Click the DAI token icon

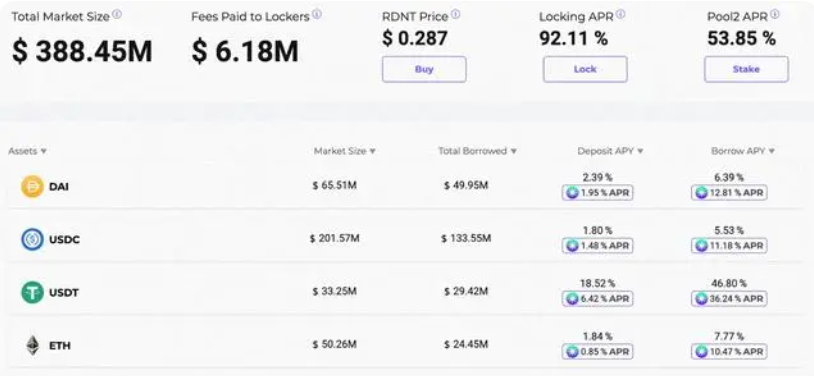click(x=32, y=186)
